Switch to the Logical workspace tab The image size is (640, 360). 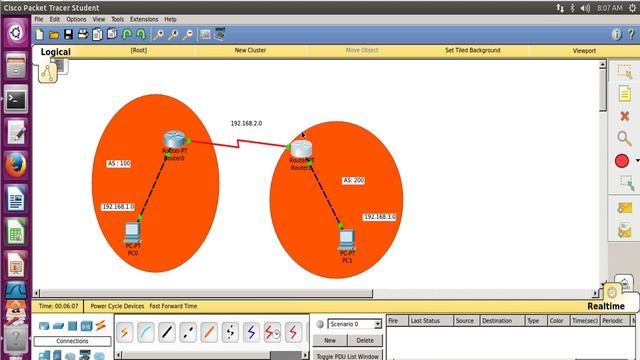56,52
